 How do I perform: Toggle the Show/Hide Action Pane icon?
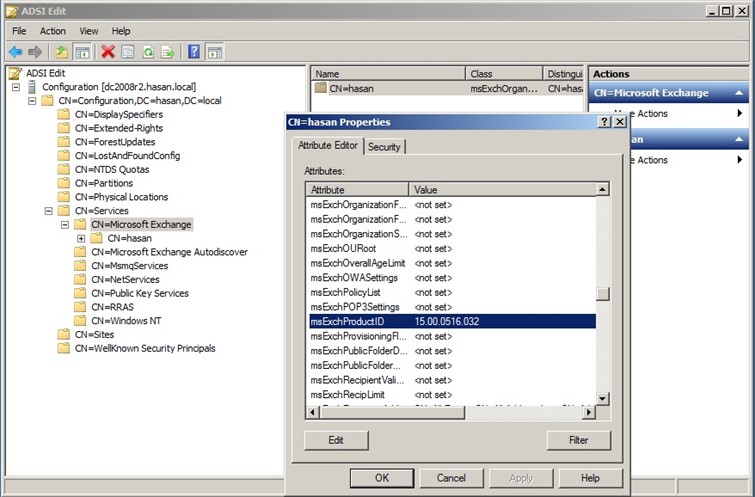[x=215, y=52]
